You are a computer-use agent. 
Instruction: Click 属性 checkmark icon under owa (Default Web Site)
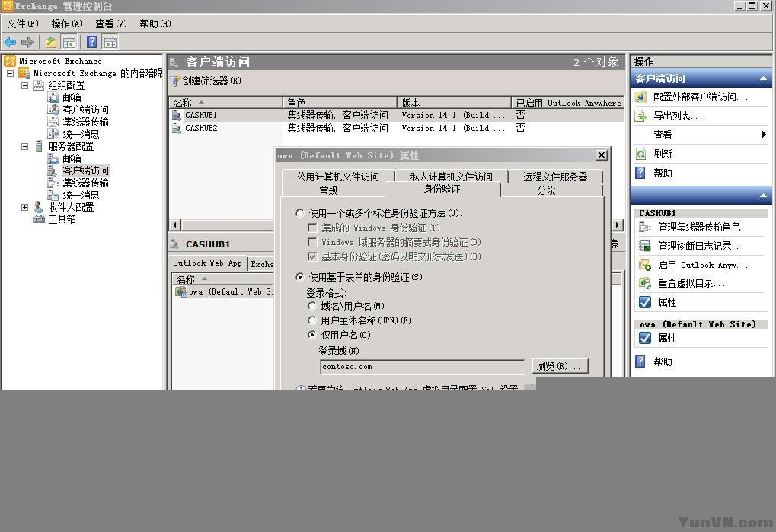(x=645, y=338)
